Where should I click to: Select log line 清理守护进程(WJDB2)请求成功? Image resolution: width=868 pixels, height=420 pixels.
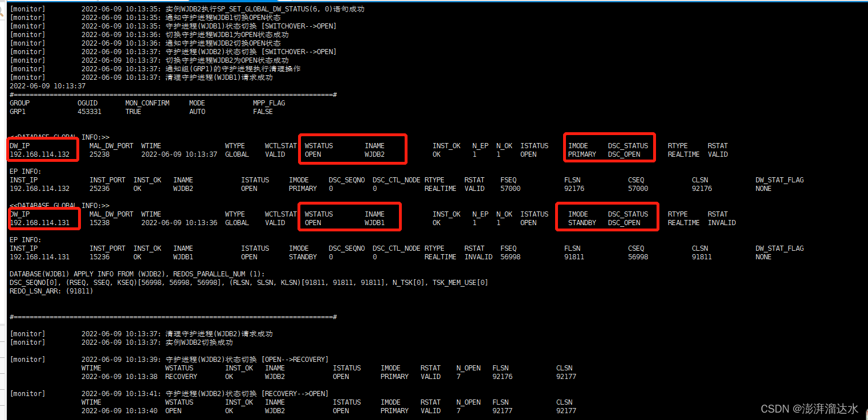point(219,334)
